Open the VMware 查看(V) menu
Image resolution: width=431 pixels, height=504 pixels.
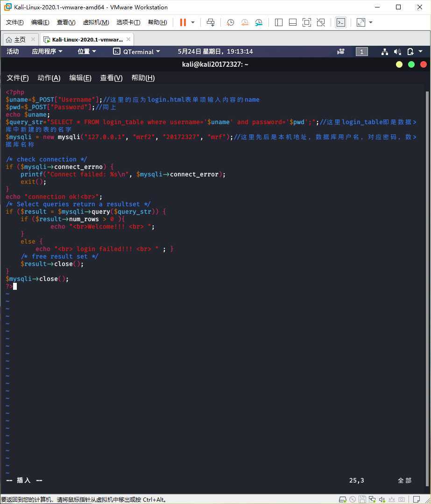[66, 22]
